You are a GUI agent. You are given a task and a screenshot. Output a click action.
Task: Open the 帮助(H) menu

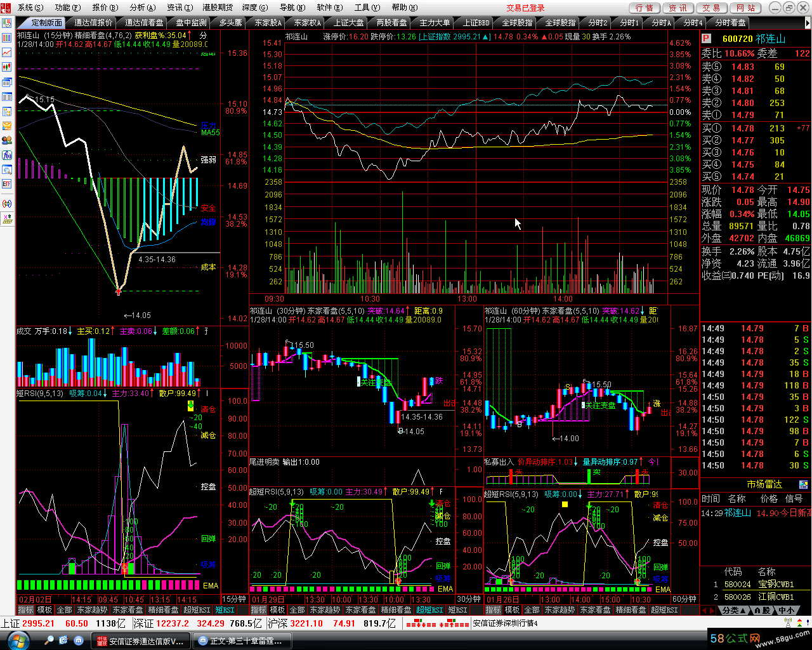point(404,8)
